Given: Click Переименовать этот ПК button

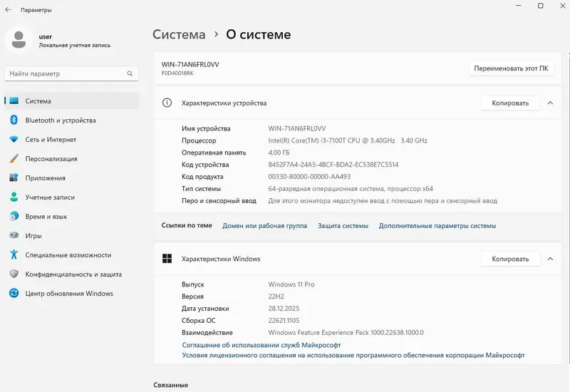Looking at the screenshot, I should point(511,68).
